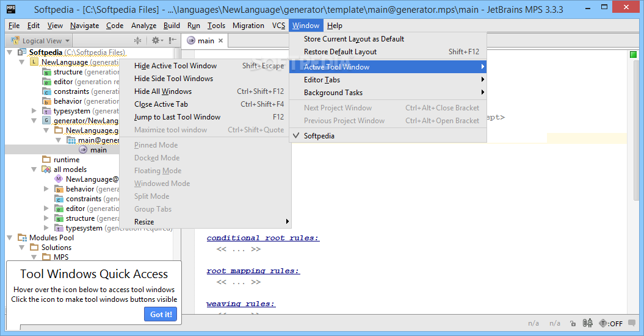Image resolution: width=644 pixels, height=336 pixels.
Task: Toggle the T:OFF type checking indicator
Action: point(611,323)
